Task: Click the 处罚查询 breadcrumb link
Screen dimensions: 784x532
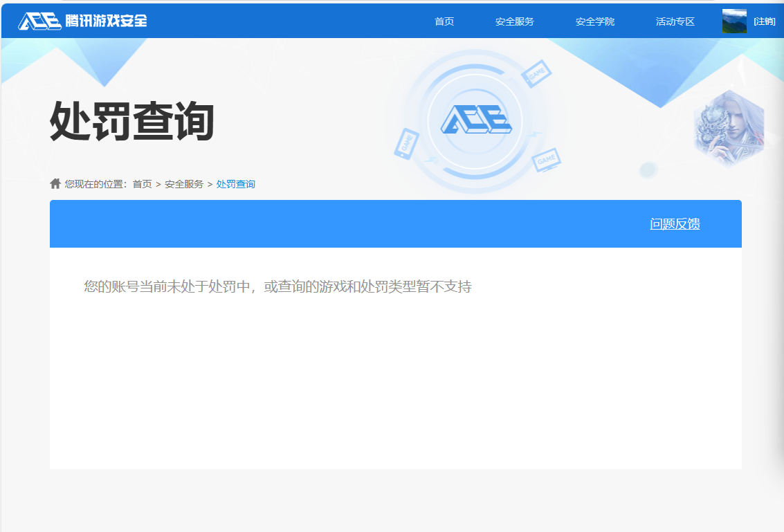Action: (236, 183)
